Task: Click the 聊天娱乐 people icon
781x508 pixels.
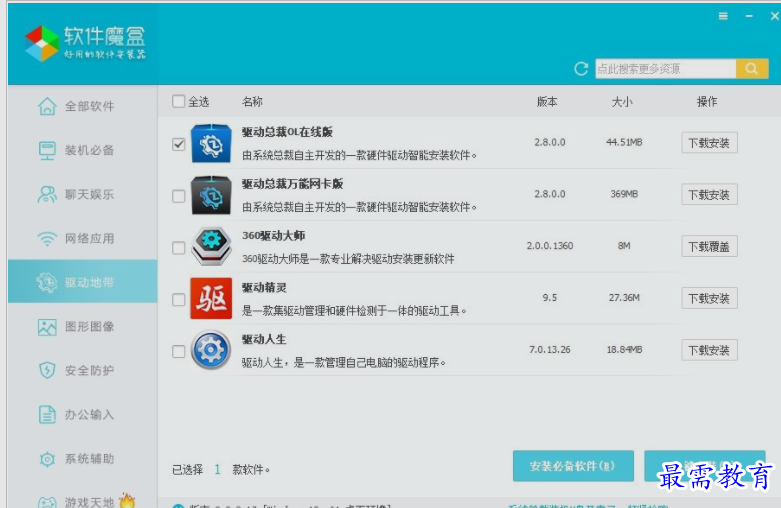Action: pos(47,194)
